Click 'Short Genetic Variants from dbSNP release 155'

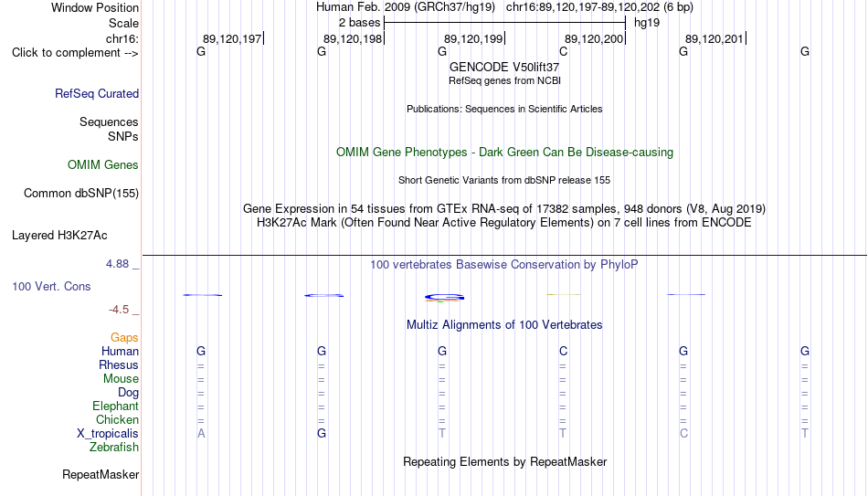(504, 181)
